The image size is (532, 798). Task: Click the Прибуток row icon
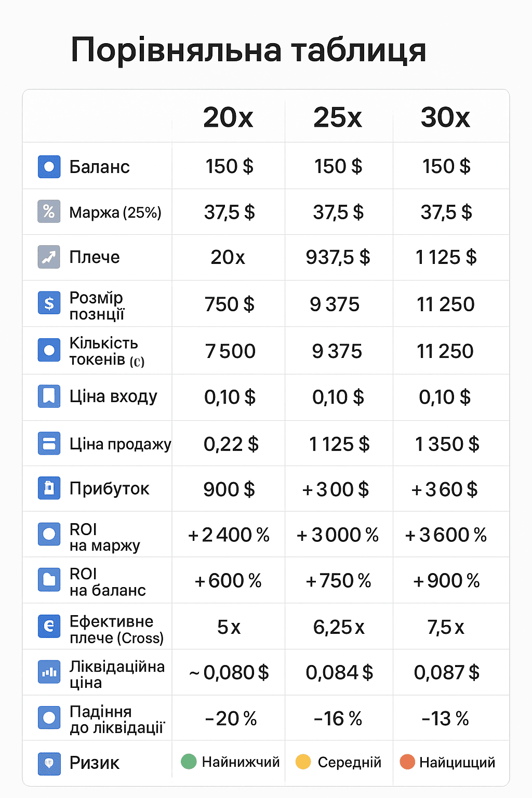click(x=49, y=488)
